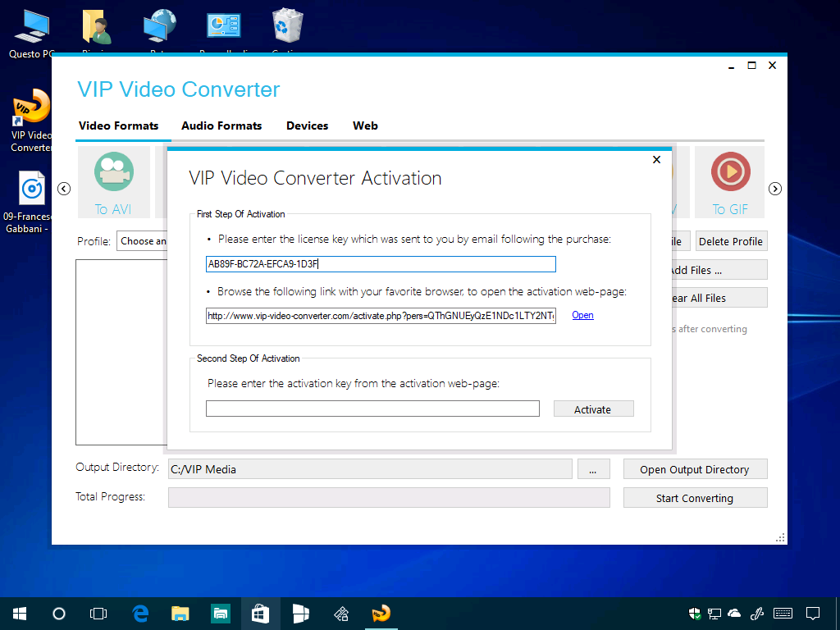Image resolution: width=840 pixels, height=630 pixels.
Task: Click Clear All Files button
Action: (x=719, y=298)
